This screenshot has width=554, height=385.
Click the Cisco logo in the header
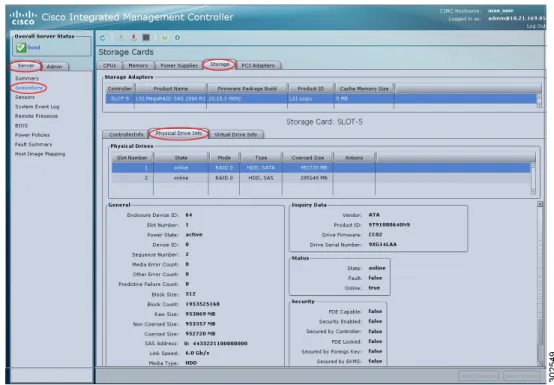(23, 17)
